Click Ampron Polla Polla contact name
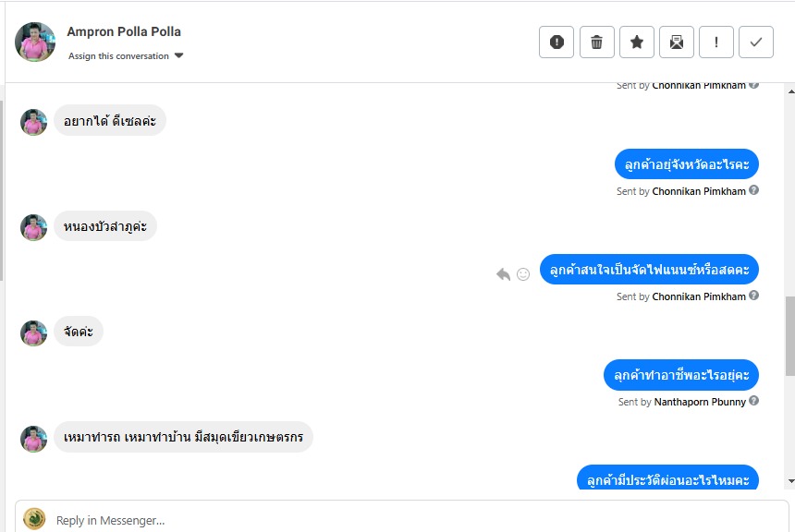The height and width of the screenshot is (532, 795). 124,31
